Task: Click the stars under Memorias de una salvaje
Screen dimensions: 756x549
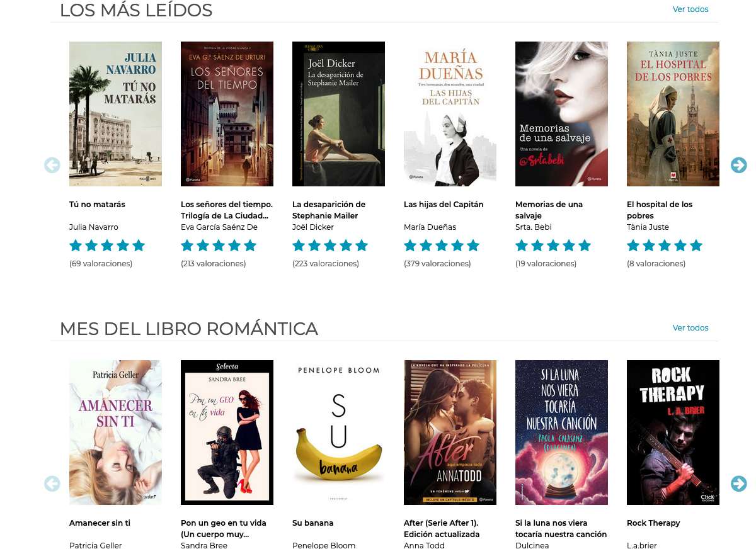Action: [x=553, y=246]
